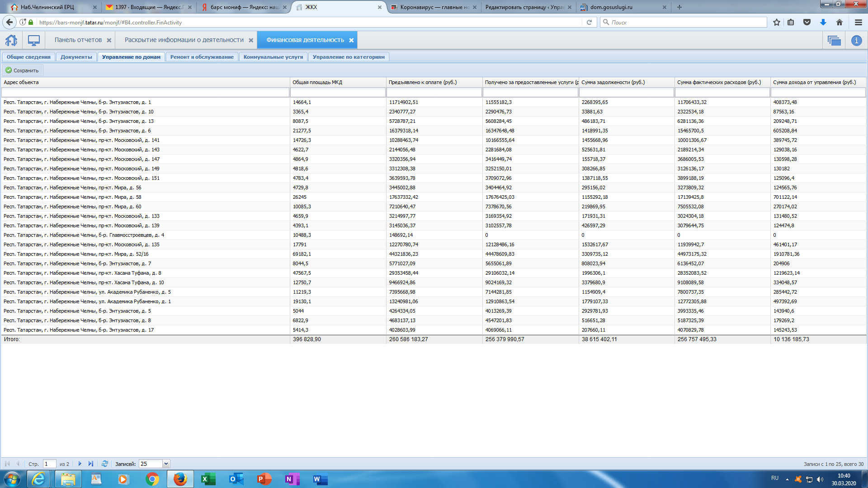Screen dimensions: 868x488
Task: Sort by Сумма задолжености column header
Action: pyautogui.click(x=626, y=82)
